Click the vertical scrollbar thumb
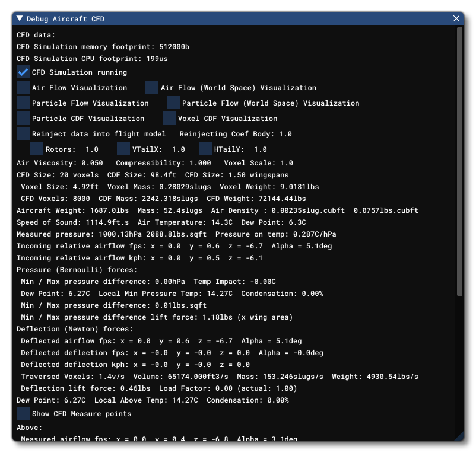Image resolution: width=476 pixels, height=453 pixels. pyautogui.click(x=460, y=161)
